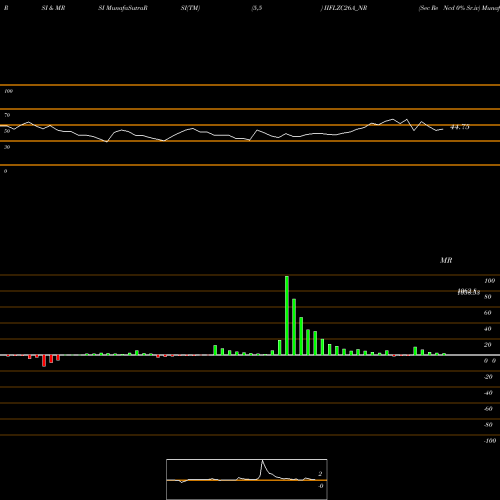Click the 40 label on MR axis
The image size is (500, 500).
click(x=487, y=329)
